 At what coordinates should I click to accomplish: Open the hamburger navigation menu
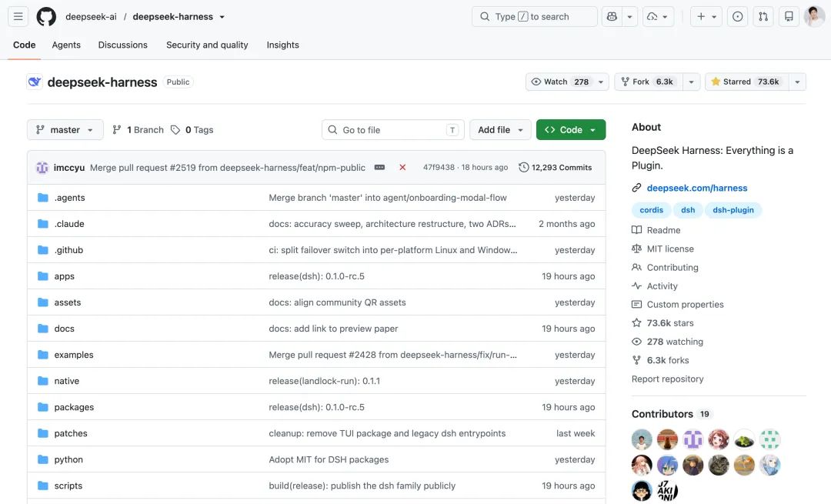click(18, 16)
